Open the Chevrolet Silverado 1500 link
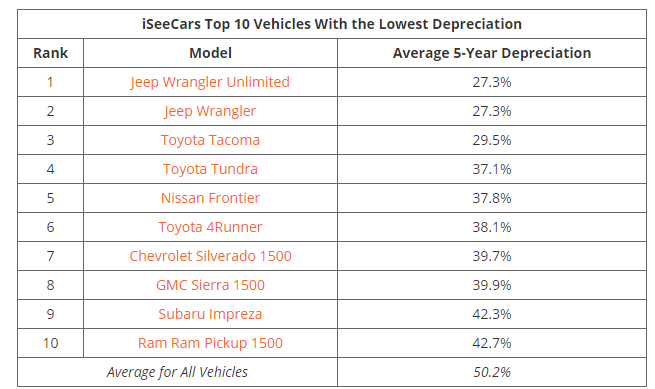The image size is (655, 389). pyautogui.click(x=210, y=256)
